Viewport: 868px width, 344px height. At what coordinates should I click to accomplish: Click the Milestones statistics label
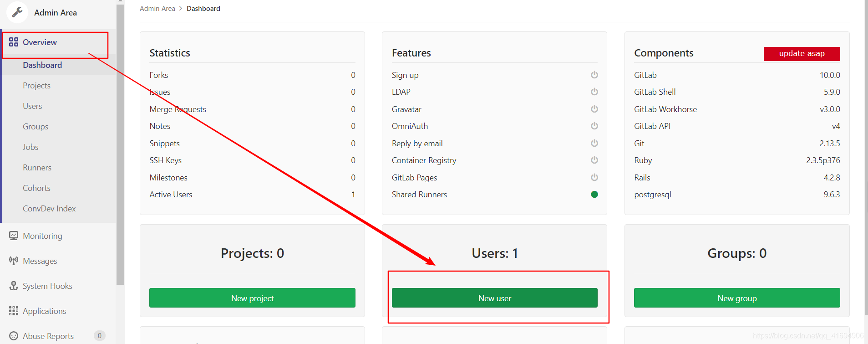pyautogui.click(x=168, y=178)
